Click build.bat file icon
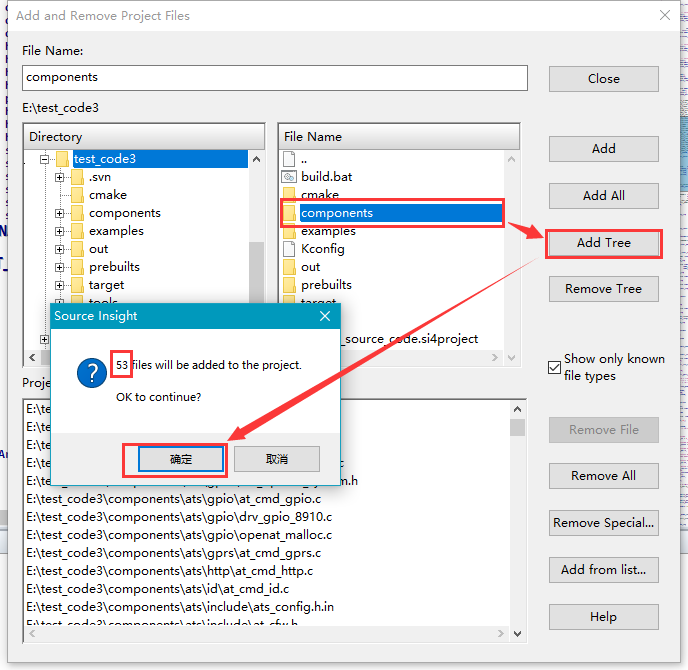688x670 pixels. 289,177
